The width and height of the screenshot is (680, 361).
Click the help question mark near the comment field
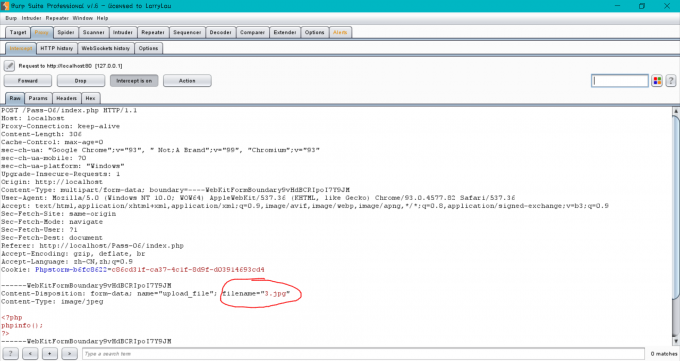(670, 81)
